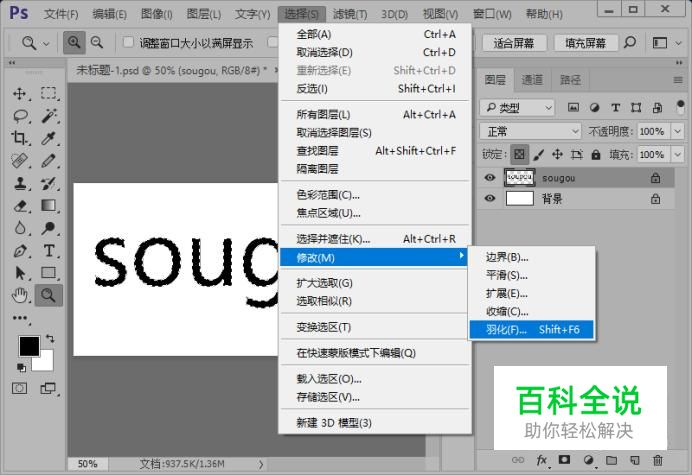This screenshot has height=475, width=692.
Task: Select the Zoom tool in the toolbox
Action: (49, 295)
